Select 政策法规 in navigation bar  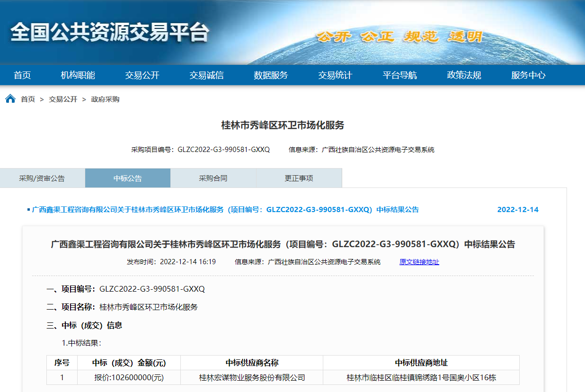point(464,75)
